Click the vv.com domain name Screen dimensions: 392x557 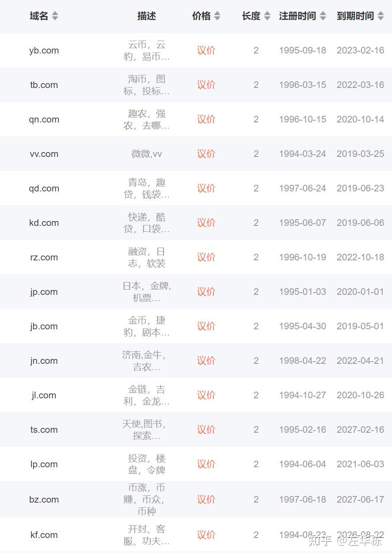[x=44, y=154]
